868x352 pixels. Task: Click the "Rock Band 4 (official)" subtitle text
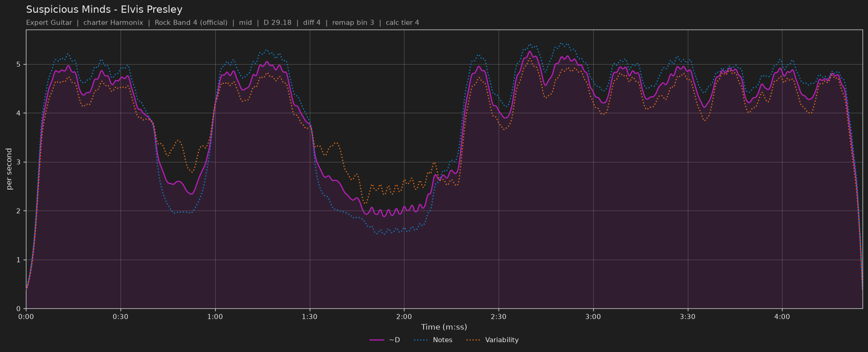coord(191,23)
